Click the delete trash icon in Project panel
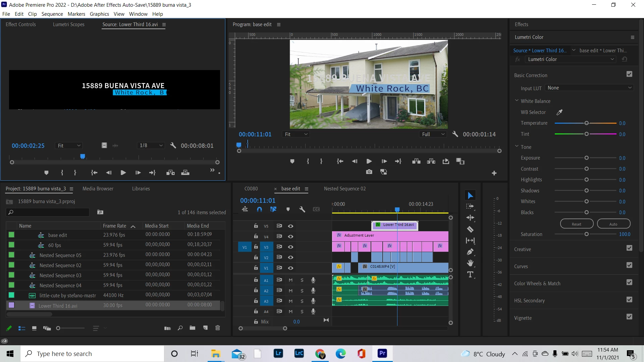 [217, 328]
